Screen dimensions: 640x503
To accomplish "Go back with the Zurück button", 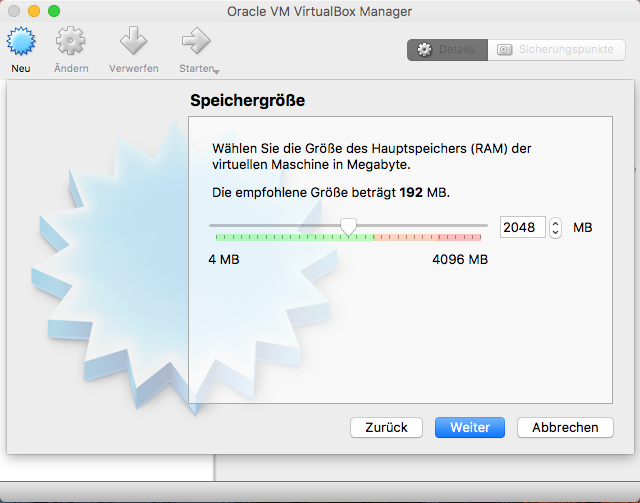I will tap(386, 427).
